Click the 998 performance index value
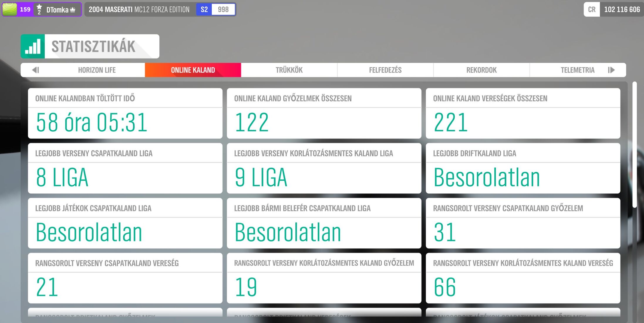Image resolution: width=644 pixels, height=323 pixels. coord(223,9)
